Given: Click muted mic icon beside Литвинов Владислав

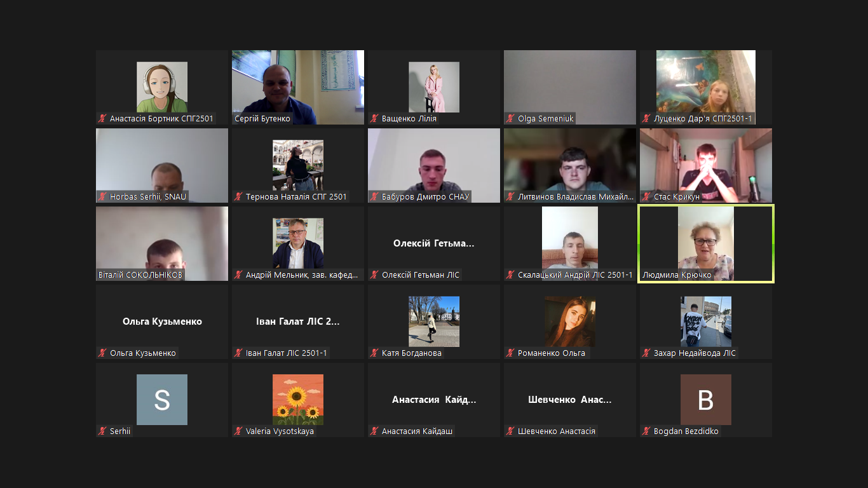Looking at the screenshot, I should [x=510, y=197].
